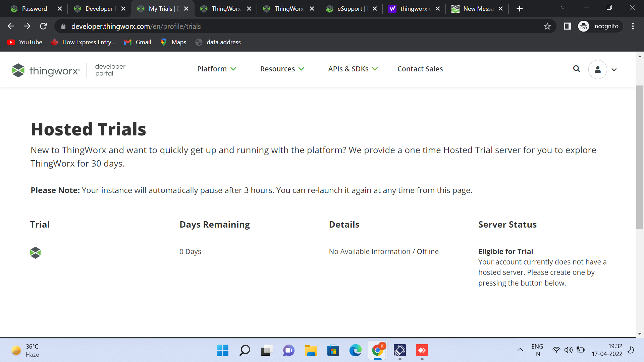Open the user profile avatar icon
The width and height of the screenshot is (644, 362).
point(597,69)
